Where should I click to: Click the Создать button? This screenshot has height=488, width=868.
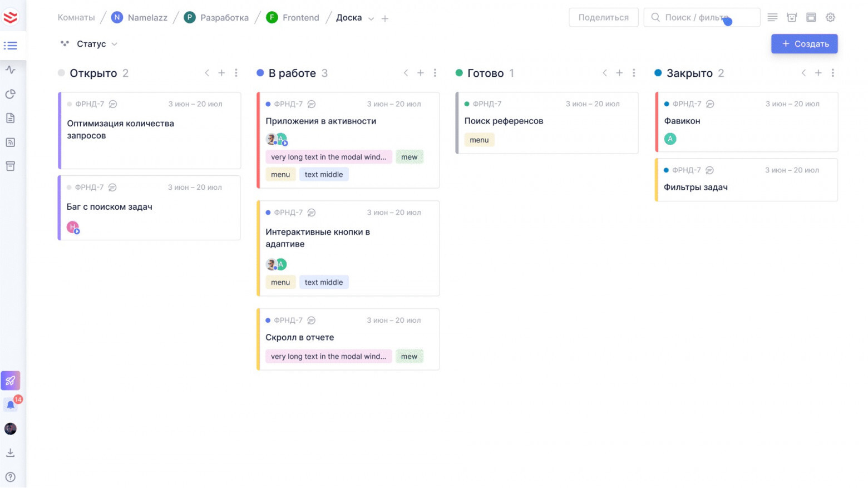pos(804,44)
